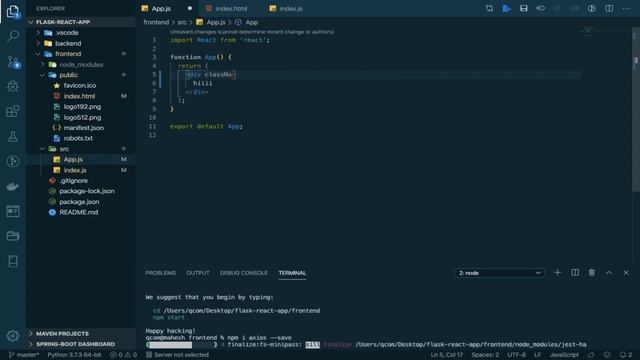The height and width of the screenshot is (360, 640).
Task: Select Python 3.7.3 64-bit interpreter
Action: (74, 355)
